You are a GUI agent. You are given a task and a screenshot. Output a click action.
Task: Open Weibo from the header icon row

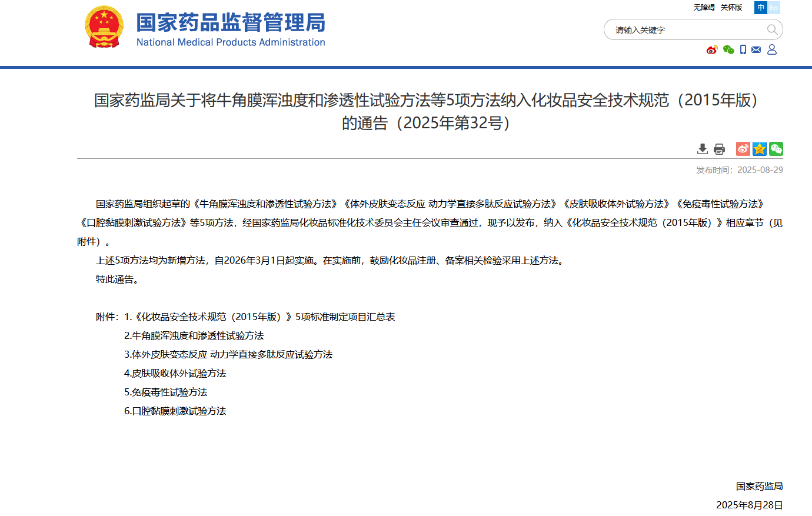[712, 50]
